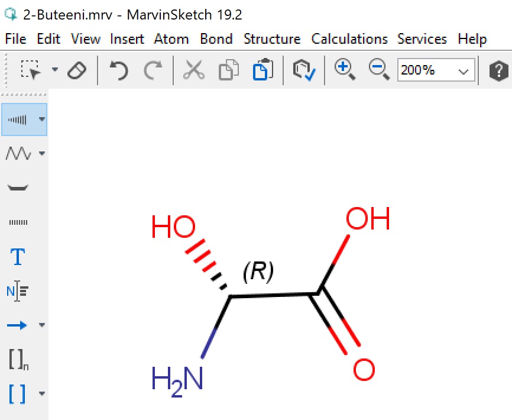Click the undo arrow icon

coord(119,70)
